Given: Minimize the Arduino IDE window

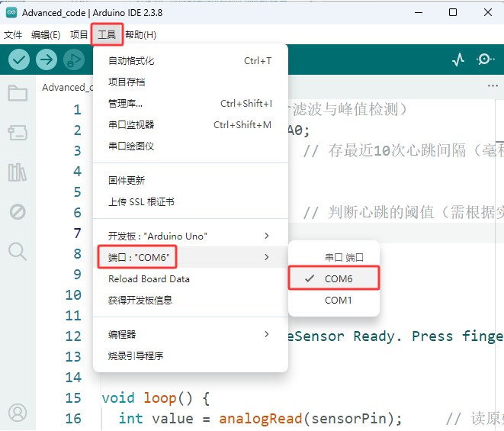Looking at the screenshot, I should point(419,12).
